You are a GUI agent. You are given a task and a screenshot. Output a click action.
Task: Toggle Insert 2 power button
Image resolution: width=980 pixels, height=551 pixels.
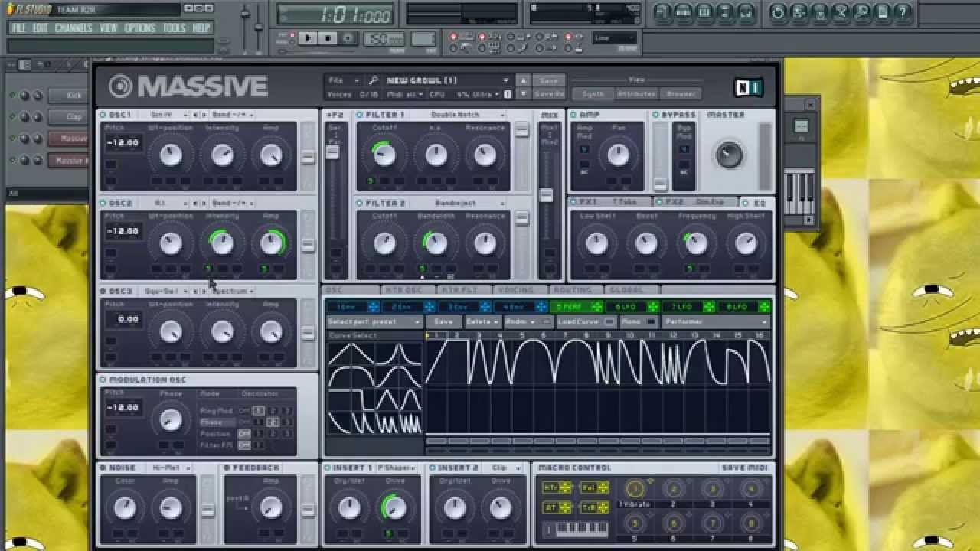433,468
